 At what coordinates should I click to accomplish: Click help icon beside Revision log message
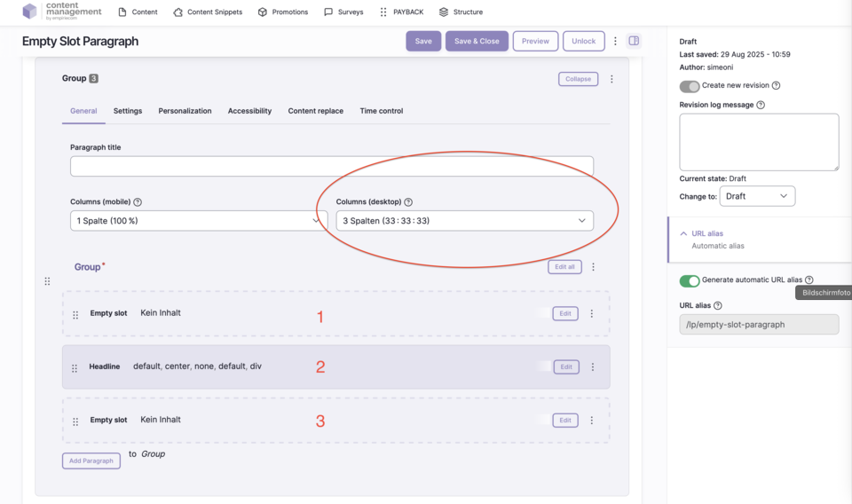pyautogui.click(x=761, y=105)
